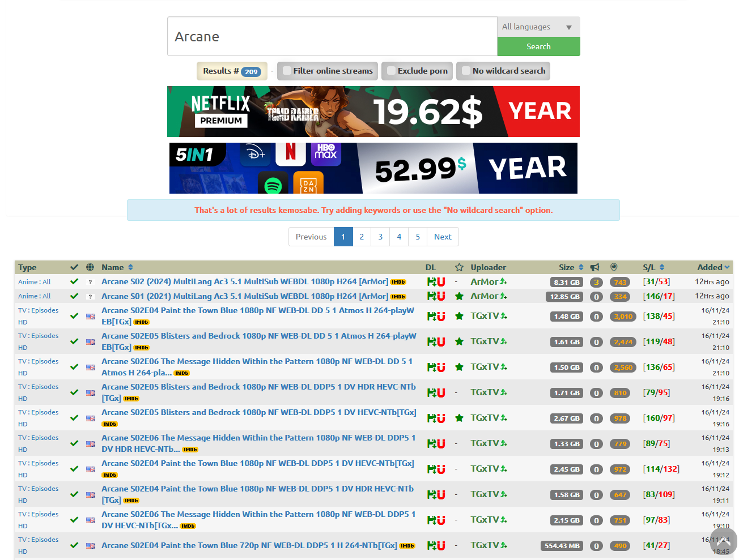
Task: Click follow icon beside TGxTV on 1.71 GB row
Action: [x=504, y=392]
